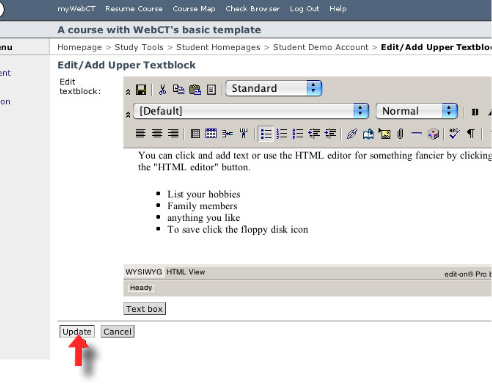This screenshot has height=385, width=492.
Task: Run the ABC spell check icon
Action: click(454, 134)
